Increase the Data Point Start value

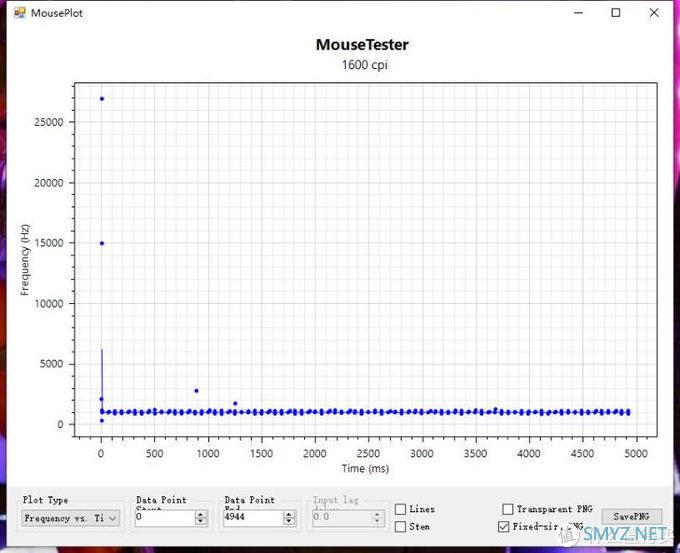(201, 514)
